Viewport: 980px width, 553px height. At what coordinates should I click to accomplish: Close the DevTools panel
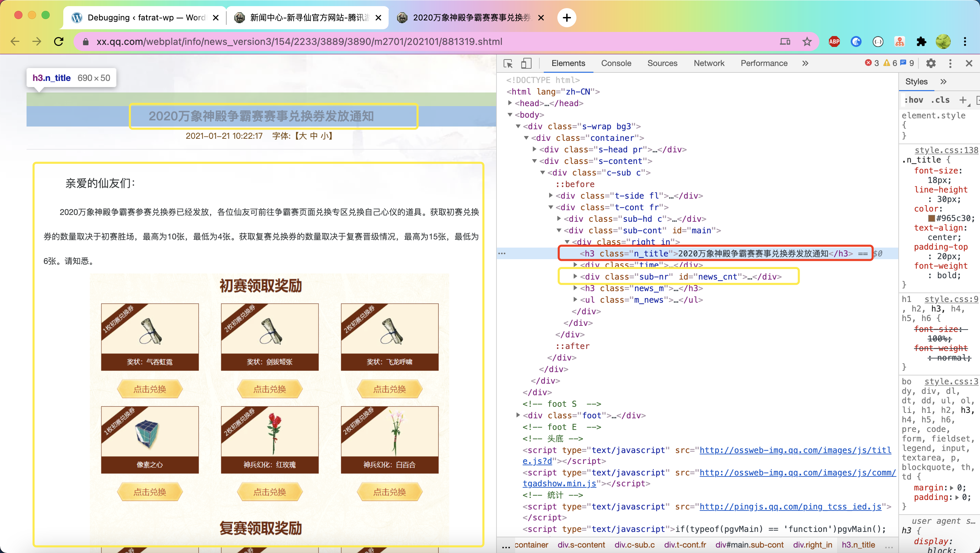tap(969, 63)
